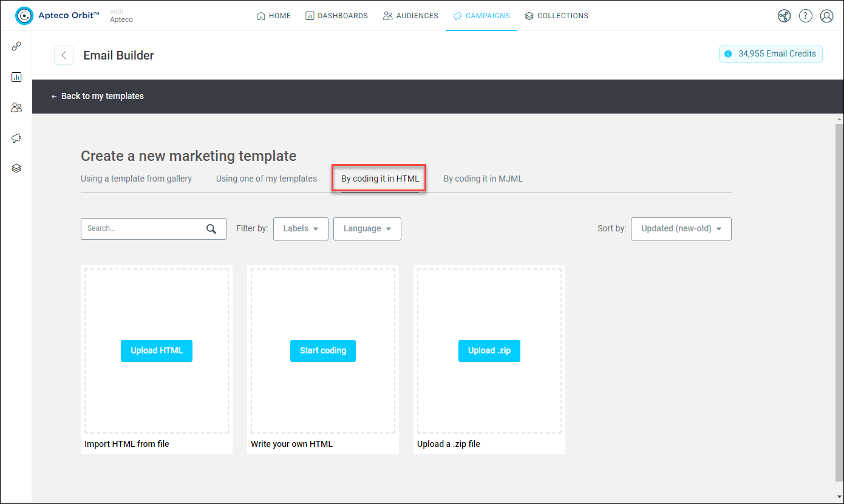Open COLLECTIONS in top navigation
The width and height of the screenshot is (844, 504).
pyautogui.click(x=556, y=16)
